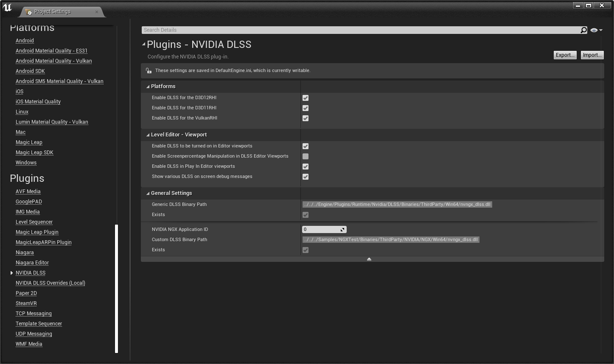The width and height of the screenshot is (614, 364).
Task: Open Android platform settings
Action: [25, 41]
